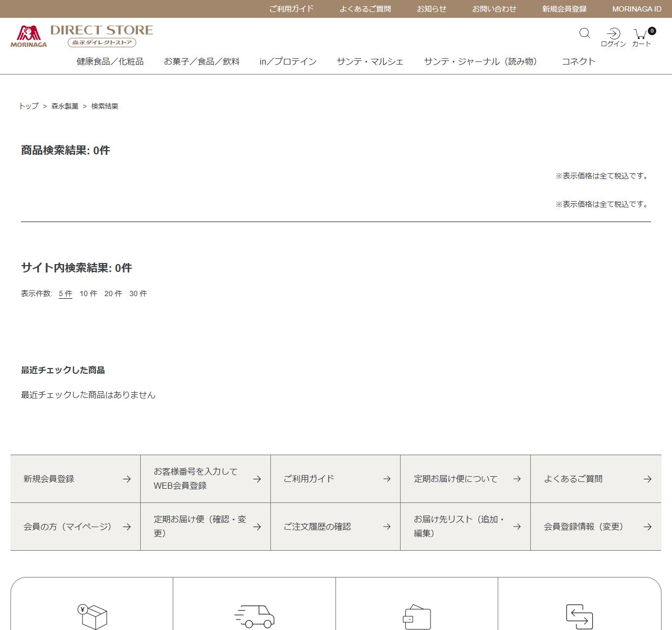Image resolution: width=672 pixels, height=630 pixels.
Task: Click the yen box shipping fee icon
Action: point(92,616)
